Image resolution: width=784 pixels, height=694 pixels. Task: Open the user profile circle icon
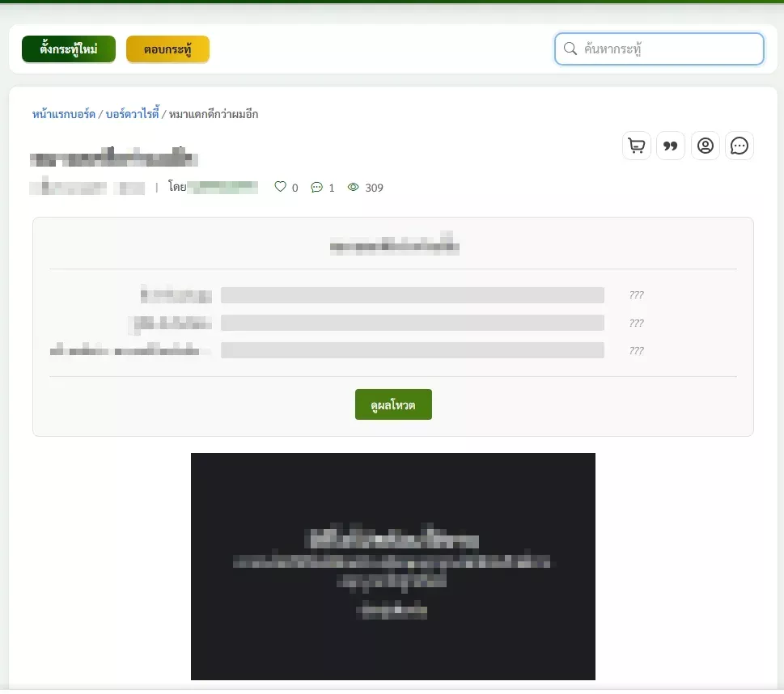[x=706, y=146]
